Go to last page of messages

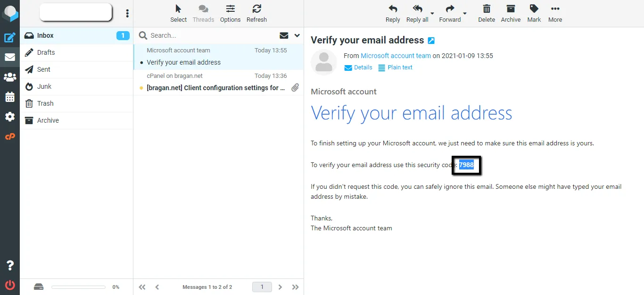(295, 287)
